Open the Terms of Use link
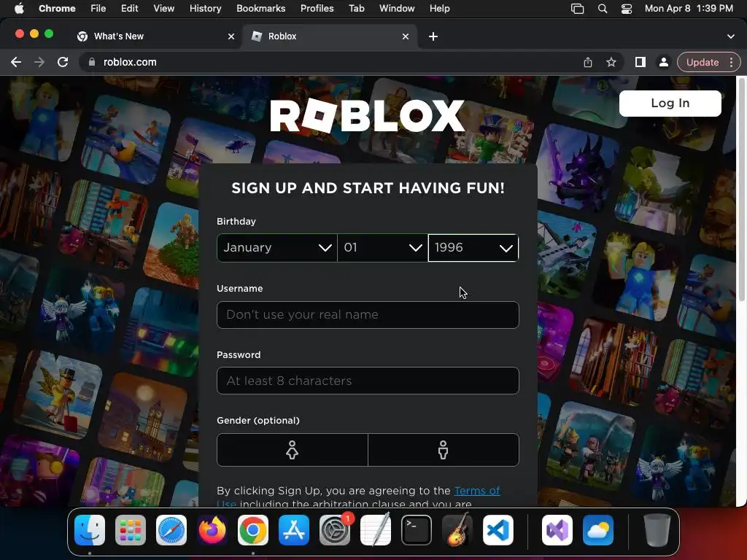 click(x=477, y=491)
